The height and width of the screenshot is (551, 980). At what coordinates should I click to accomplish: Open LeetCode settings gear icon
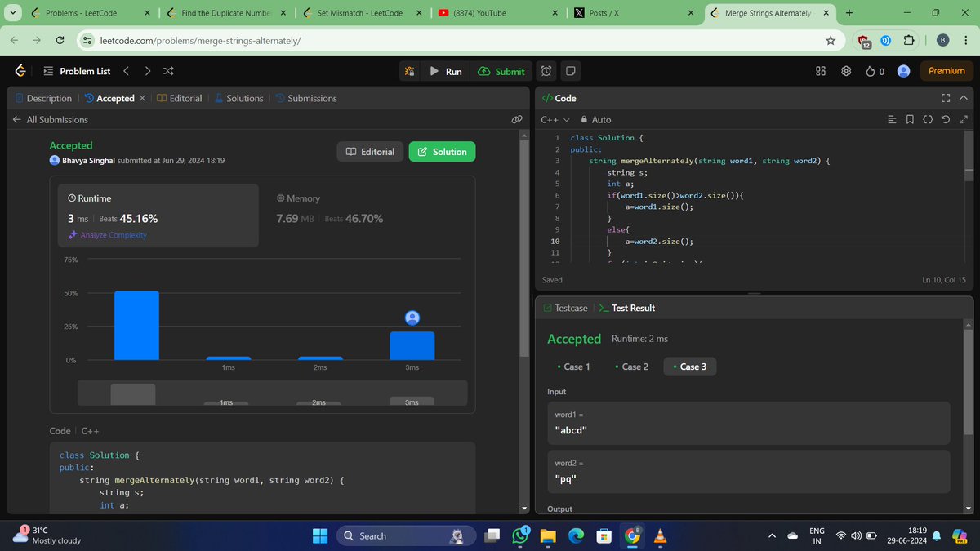click(846, 71)
